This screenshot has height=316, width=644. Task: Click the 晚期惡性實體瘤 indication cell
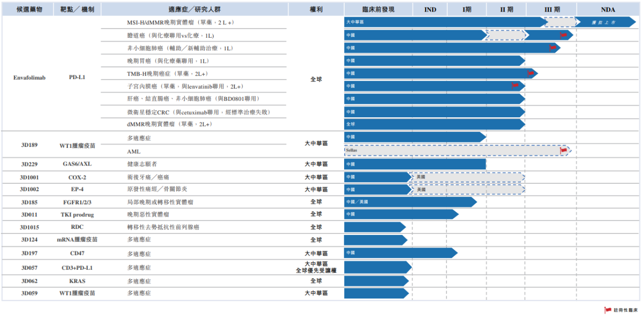[x=148, y=214]
